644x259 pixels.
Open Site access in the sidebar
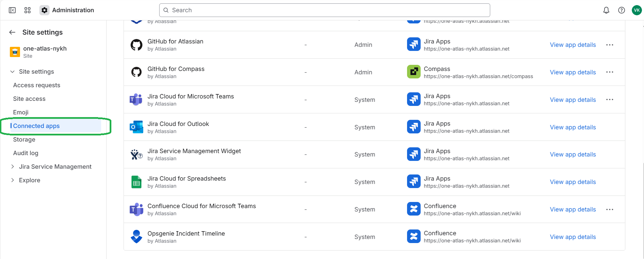pyautogui.click(x=29, y=99)
